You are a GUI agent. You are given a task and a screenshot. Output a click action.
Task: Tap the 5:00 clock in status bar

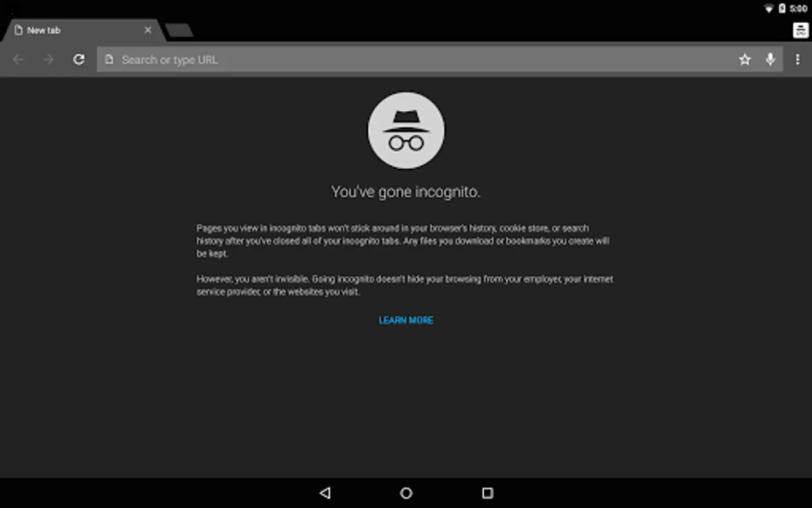pyautogui.click(x=798, y=8)
